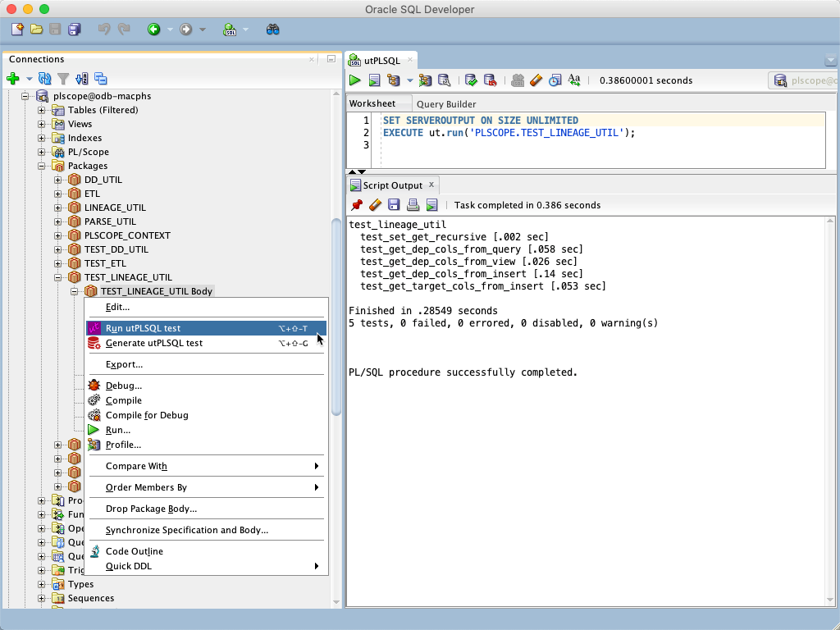Open the Quick DDL submenu
The width and height of the screenshot is (840, 630).
(x=127, y=566)
